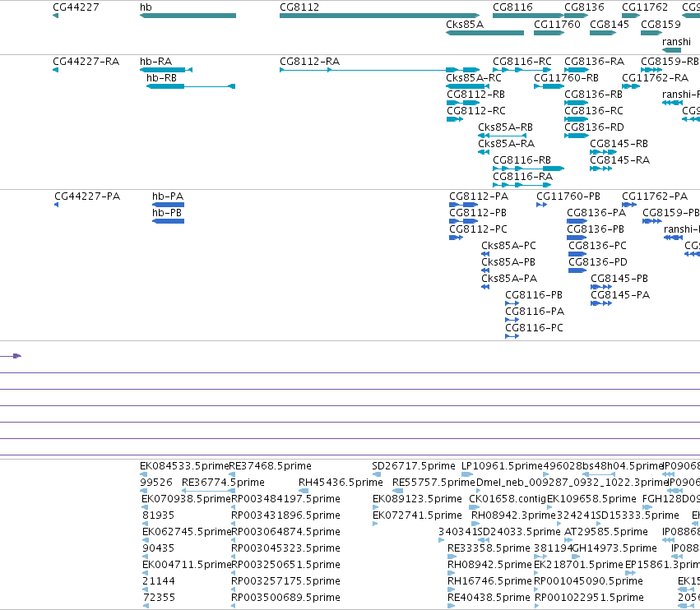Select transcript label Cks85A-RA
Screen dimensions: 700x610
[506, 144]
